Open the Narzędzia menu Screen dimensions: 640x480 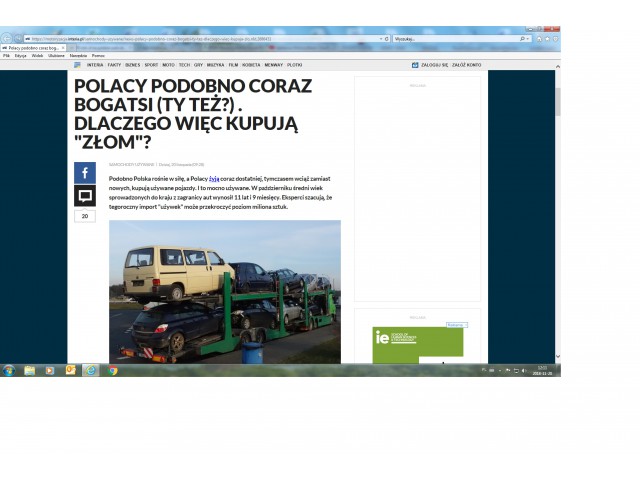click(77, 55)
